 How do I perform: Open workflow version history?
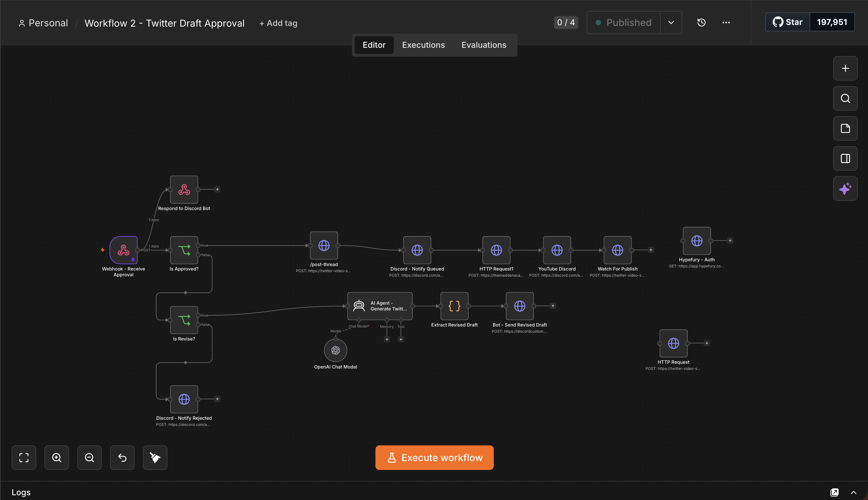point(701,23)
